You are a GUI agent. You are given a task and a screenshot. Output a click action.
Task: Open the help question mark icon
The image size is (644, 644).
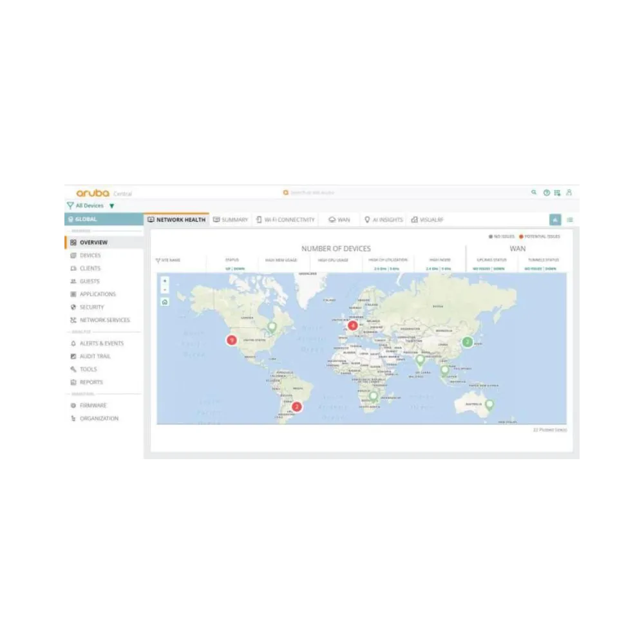pos(545,192)
